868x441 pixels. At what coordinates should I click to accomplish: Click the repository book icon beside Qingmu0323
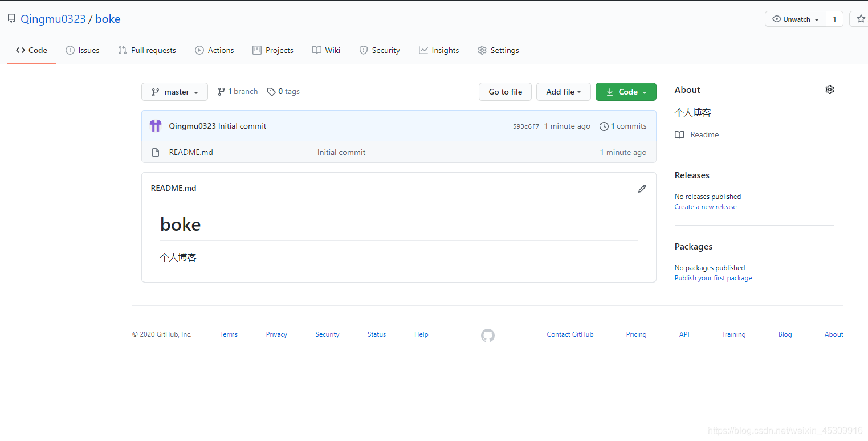click(11, 19)
